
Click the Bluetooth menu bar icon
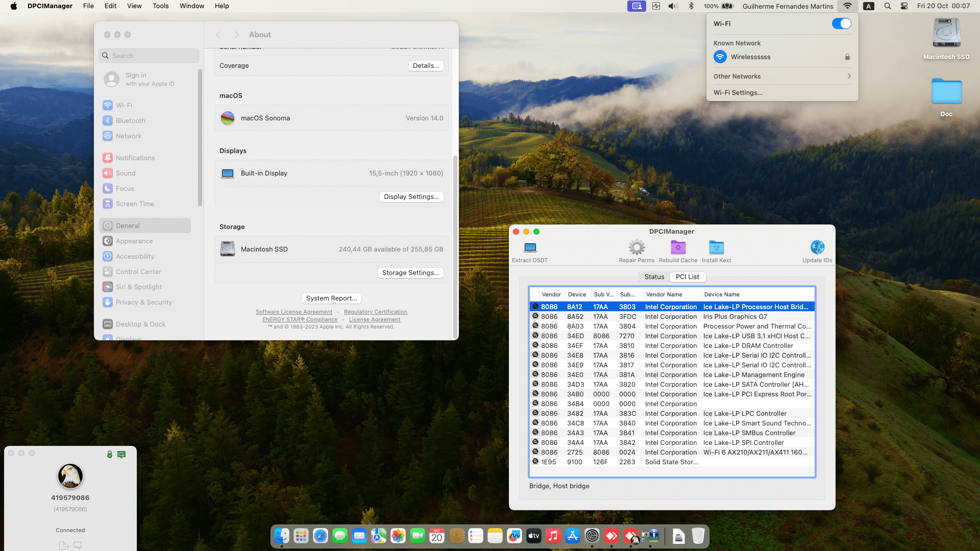tap(691, 6)
